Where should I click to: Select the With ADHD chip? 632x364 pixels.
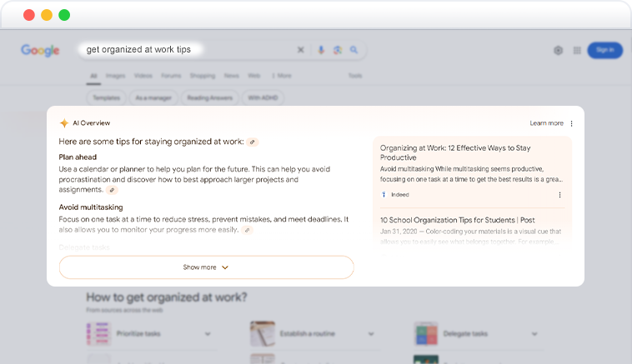[263, 97]
